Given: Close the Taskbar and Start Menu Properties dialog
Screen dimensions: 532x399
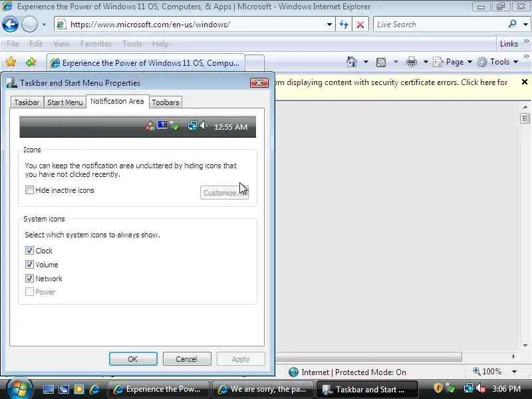Looking at the screenshot, I should [x=259, y=82].
